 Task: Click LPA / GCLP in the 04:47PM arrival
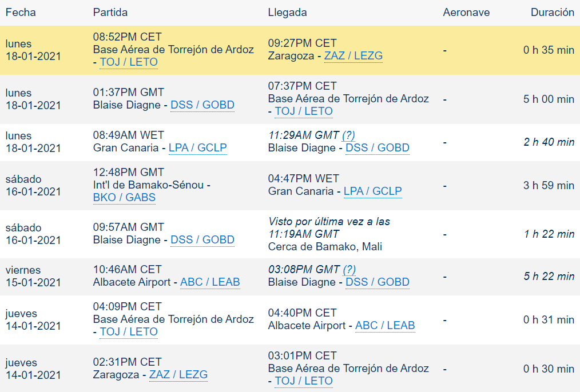pyautogui.click(x=372, y=191)
